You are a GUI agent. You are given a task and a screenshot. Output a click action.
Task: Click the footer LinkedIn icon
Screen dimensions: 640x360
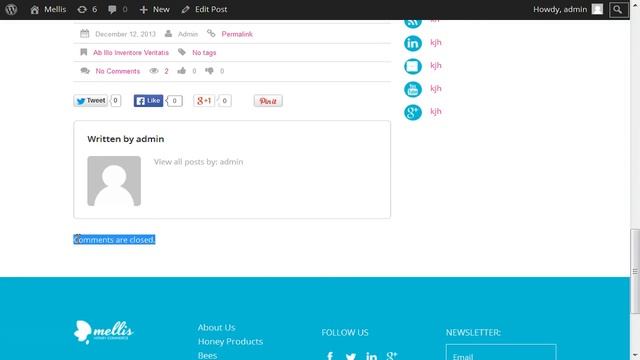pos(371,356)
